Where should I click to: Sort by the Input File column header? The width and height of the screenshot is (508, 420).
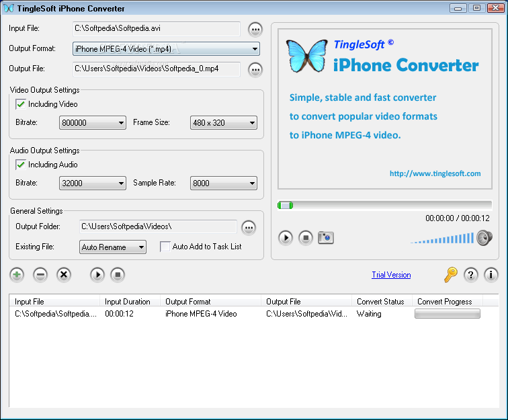[54, 301]
